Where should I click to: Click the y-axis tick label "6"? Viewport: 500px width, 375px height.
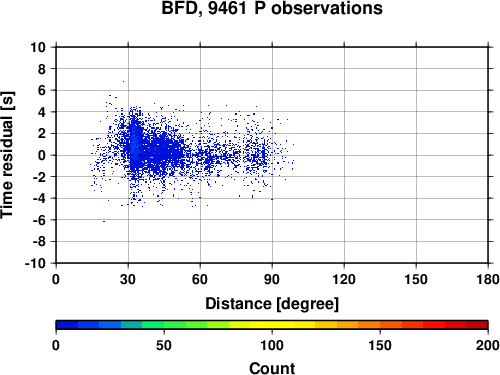42,90
